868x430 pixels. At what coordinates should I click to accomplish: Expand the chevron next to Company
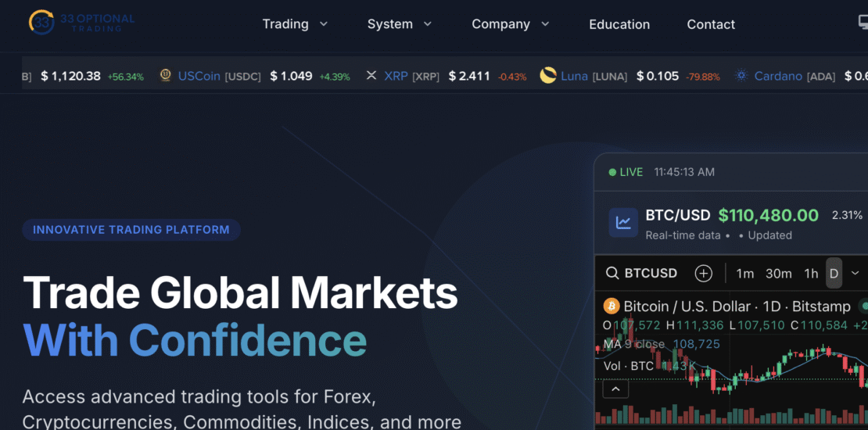(x=545, y=24)
